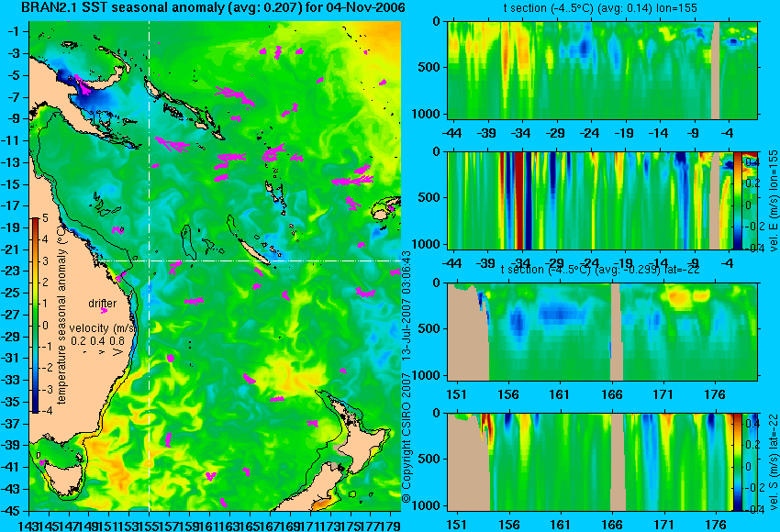Click the 'vel. E (m/s) lon=155' vertical label
780x532 pixels.
pos(774,200)
